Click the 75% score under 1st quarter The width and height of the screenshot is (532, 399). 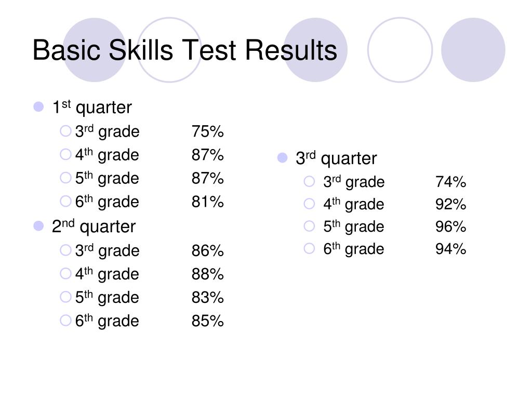208,131
